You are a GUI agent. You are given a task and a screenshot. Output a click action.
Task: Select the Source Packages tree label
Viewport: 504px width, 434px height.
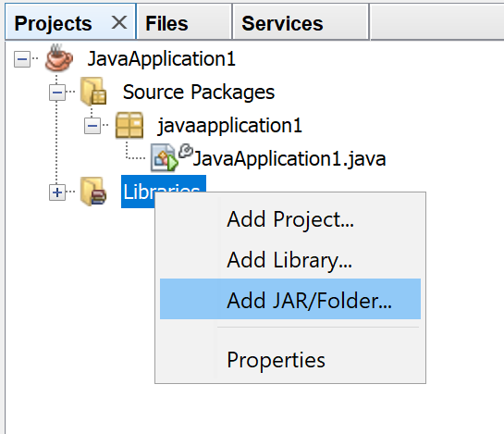point(199,92)
